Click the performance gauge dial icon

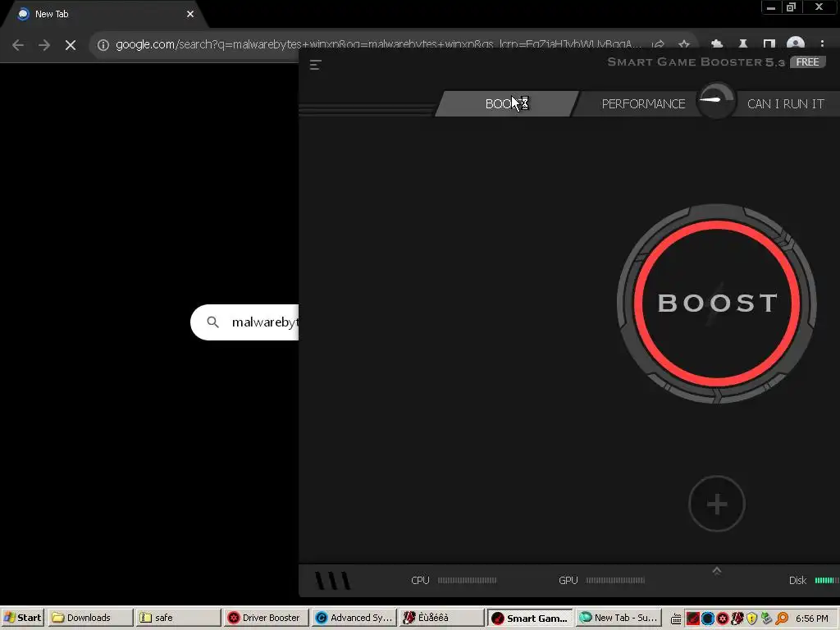[x=716, y=100]
